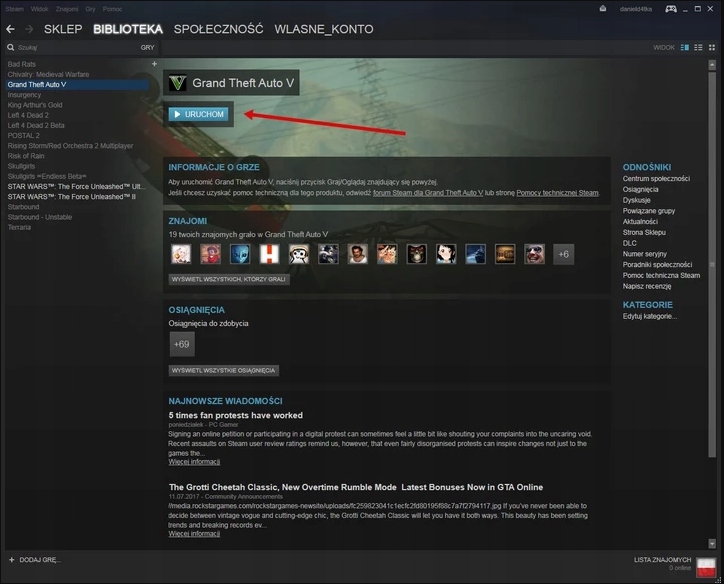Open Numer seryjny link

[x=645, y=254]
